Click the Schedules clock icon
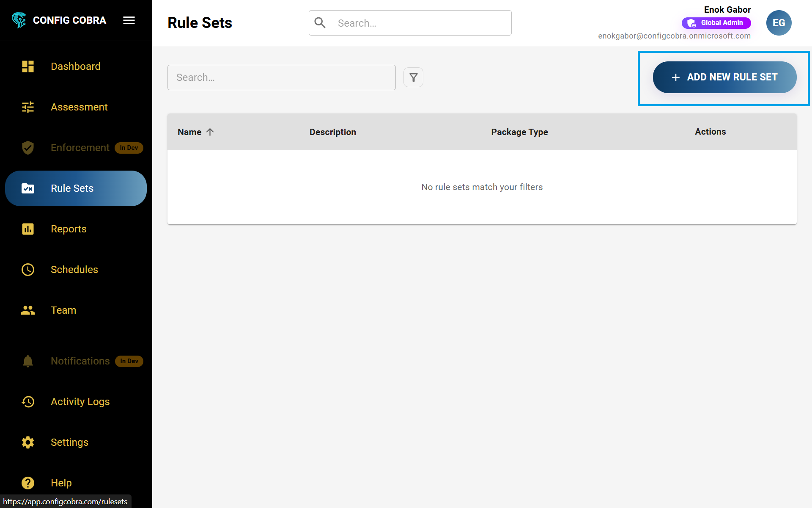Image resolution: width=812 pixels, height=508 pixels. point(27,269)
